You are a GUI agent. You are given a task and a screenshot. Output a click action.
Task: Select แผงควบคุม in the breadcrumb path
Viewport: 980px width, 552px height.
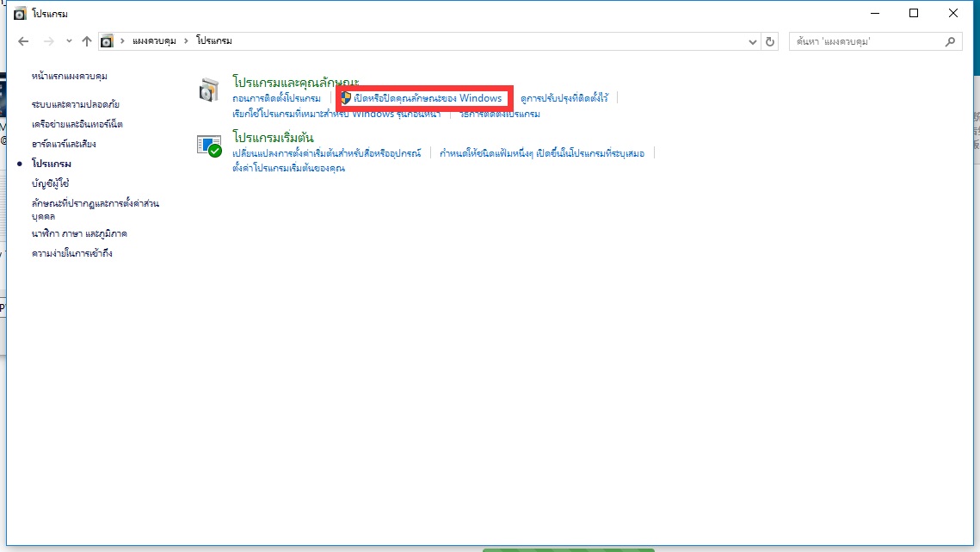click(x=155, y=40)
